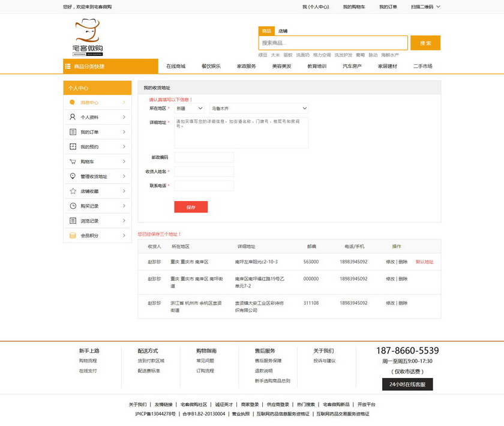Open the 家政服务 navigation item
Image resolution: width=504 pixels, height=426 pixels.
coord(247,66)
